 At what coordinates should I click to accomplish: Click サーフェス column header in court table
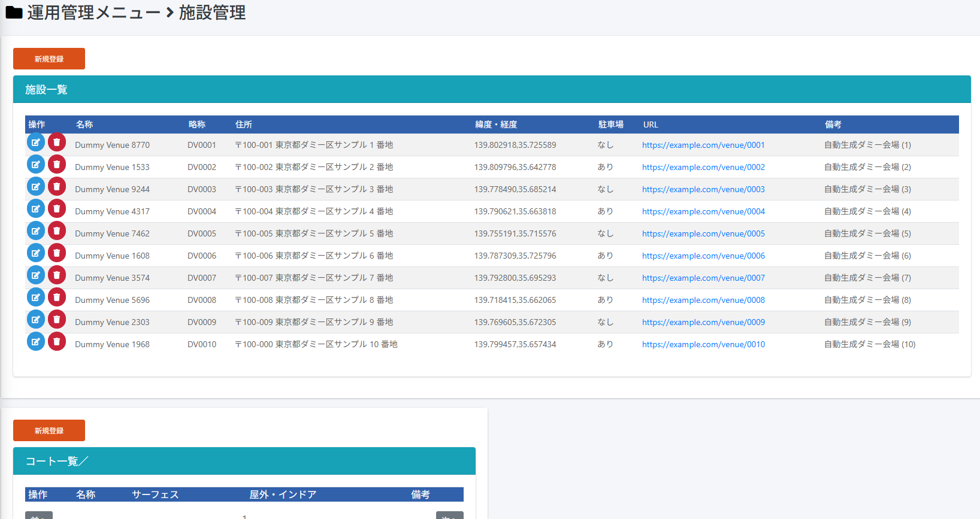(155, 494)
